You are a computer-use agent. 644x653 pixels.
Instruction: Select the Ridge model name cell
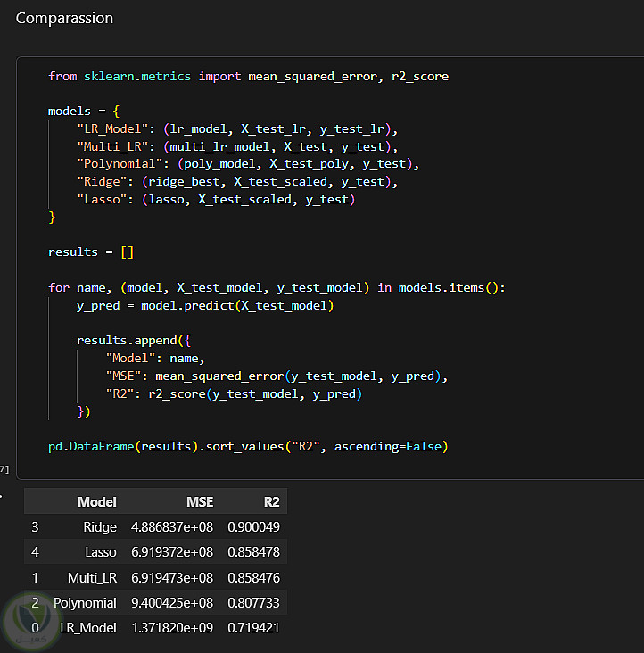tap(100, 527)
